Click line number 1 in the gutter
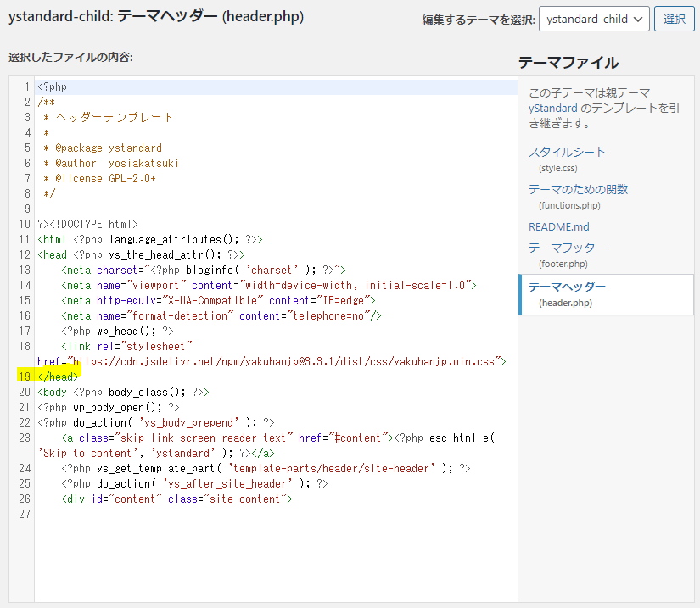700x608 pixels. tap(27, 87)
